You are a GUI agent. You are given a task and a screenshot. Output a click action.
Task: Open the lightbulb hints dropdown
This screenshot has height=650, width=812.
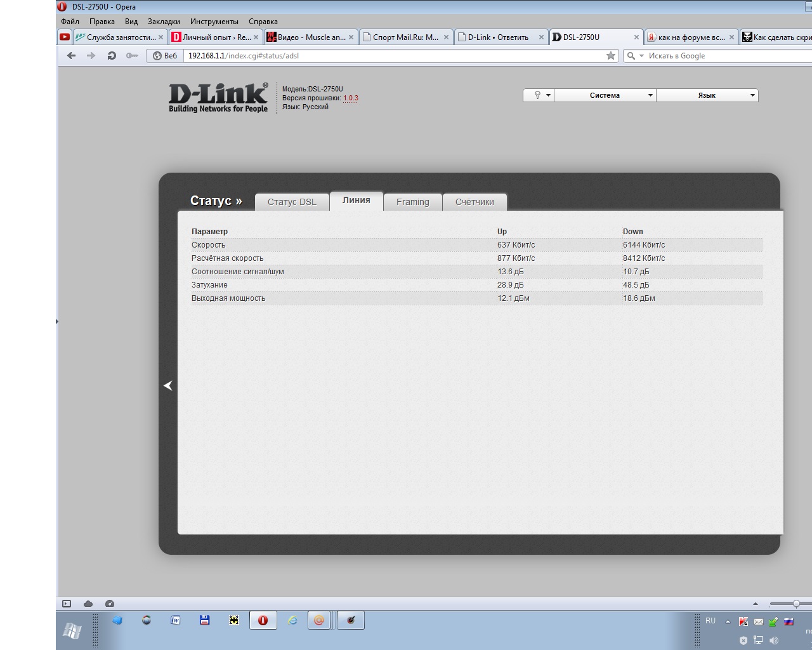point(539,95)
